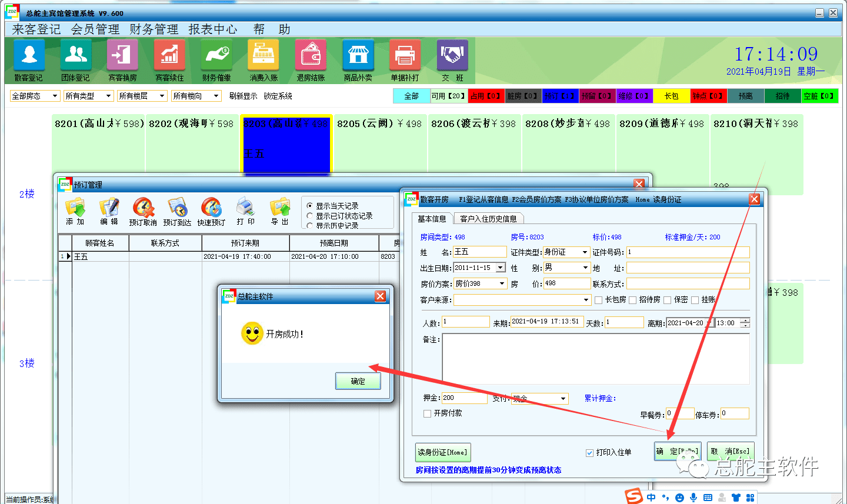Click green 可用【20】 status swatch
This screenshot has height=504, width=847.
pos(449,96)
